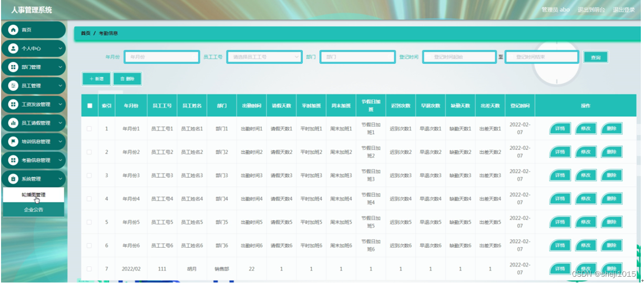Click 退出到前台 link in header
644x283 pixels.
591,9
